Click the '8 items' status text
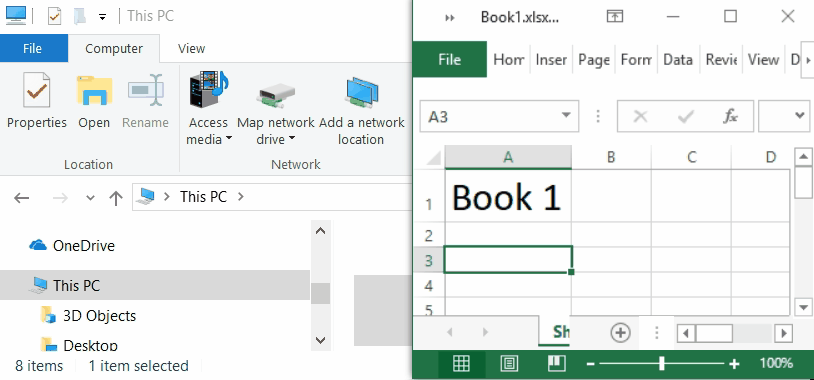 pyautogui.click(x=39, y=366)
